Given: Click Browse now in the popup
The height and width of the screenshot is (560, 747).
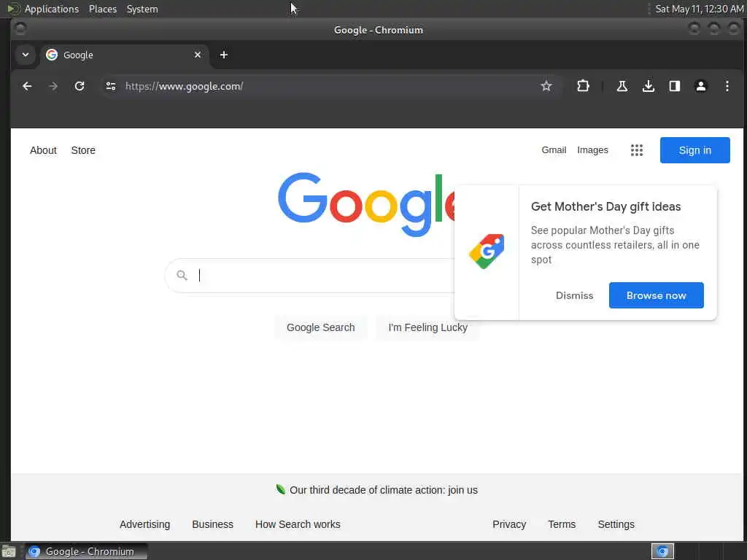Looking at the screenshot, I should coord(656,295).
